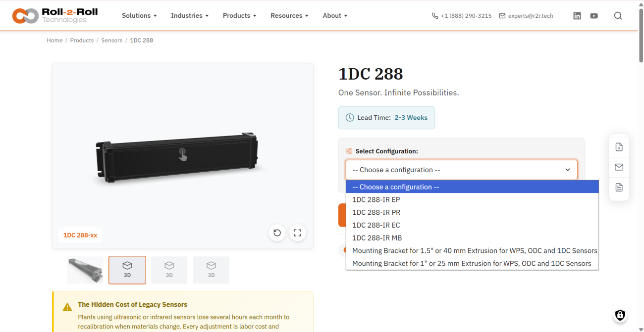This screenshot has height=332, width=644.
Task: Click the security shield icon at bottom right
Action: point(620,315)
